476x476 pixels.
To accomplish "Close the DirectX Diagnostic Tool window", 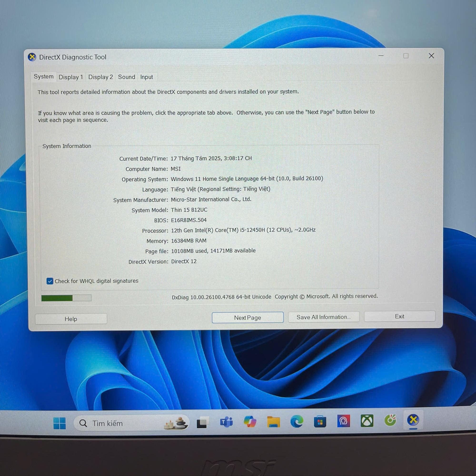I will [x=431, y=56].
